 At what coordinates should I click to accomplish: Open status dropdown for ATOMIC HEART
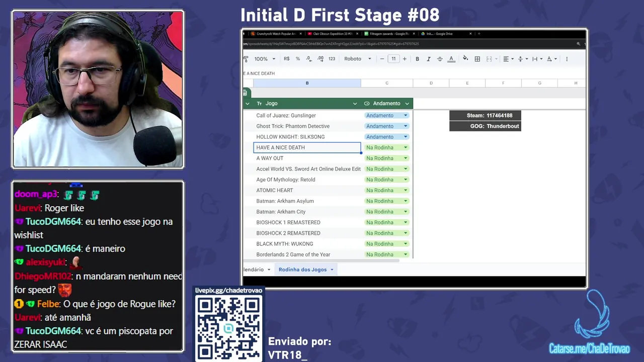click(x=406, y=190)
